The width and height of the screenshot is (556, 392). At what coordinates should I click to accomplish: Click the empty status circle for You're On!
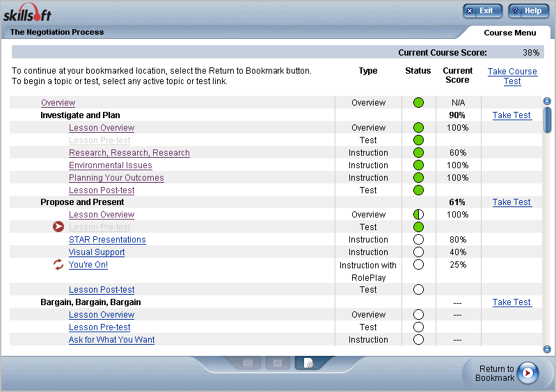coord(418,265)
